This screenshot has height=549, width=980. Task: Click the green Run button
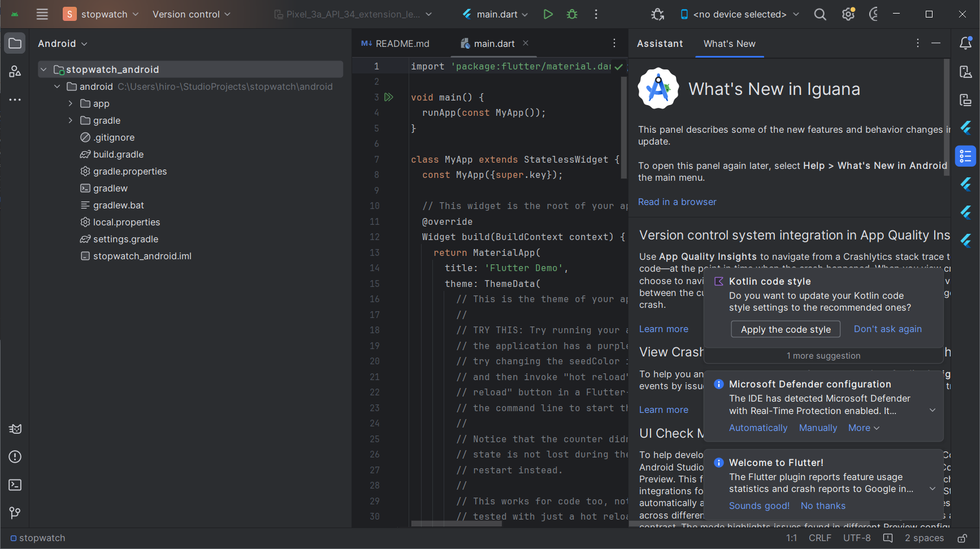point(548,14)
